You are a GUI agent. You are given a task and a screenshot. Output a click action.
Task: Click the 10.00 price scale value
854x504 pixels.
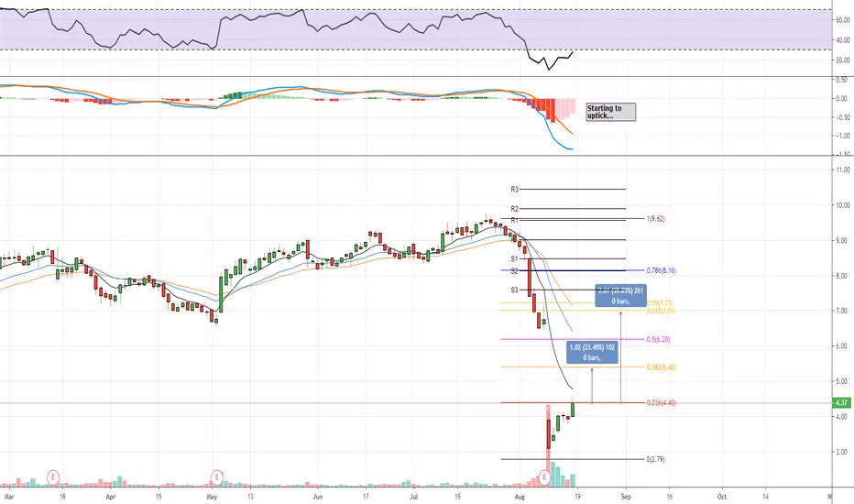[843, 205]
